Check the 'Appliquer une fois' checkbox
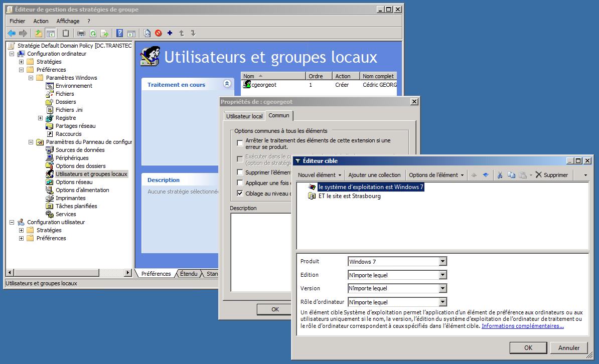Viewport: 599px width, 364px height. point(240,183)
